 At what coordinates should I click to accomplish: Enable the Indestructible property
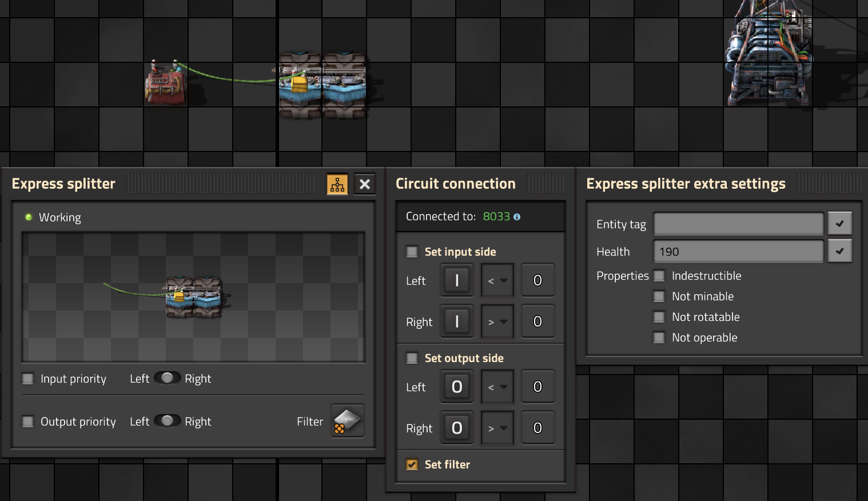659,276
